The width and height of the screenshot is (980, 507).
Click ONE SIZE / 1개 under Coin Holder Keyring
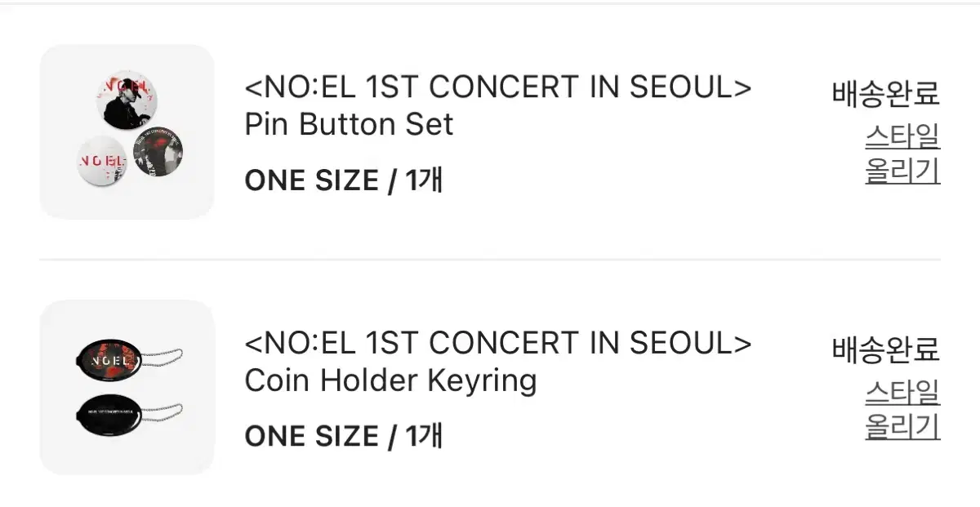coord(343,436)
